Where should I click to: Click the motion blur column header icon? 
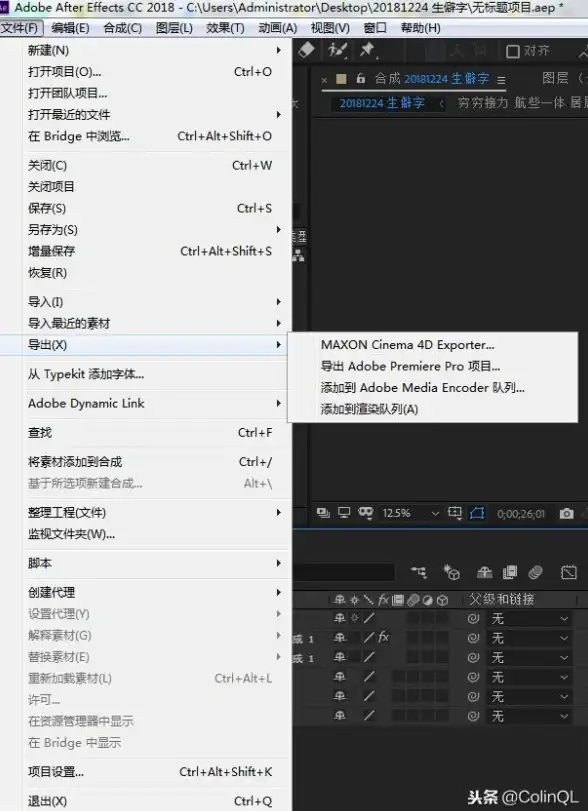[x=413, y=600]
